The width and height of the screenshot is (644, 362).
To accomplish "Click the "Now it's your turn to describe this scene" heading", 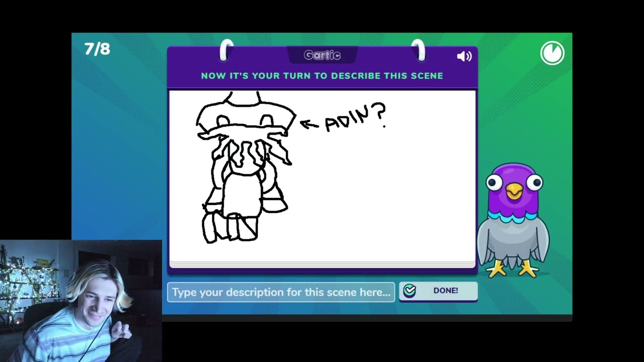I will tap(322, 76).
